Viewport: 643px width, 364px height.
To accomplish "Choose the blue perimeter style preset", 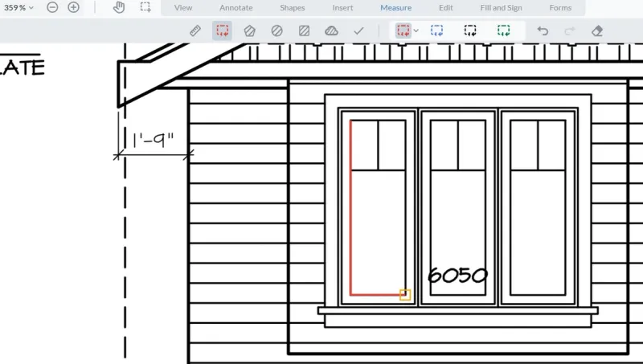I will [436, 31].
